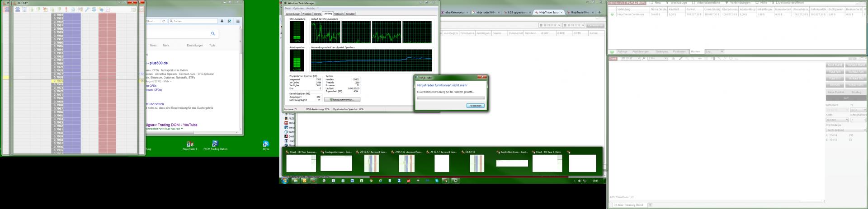Open the first 18.09.2017 date dropdown
Screen dimensions: 868x209
pos(550,25)
